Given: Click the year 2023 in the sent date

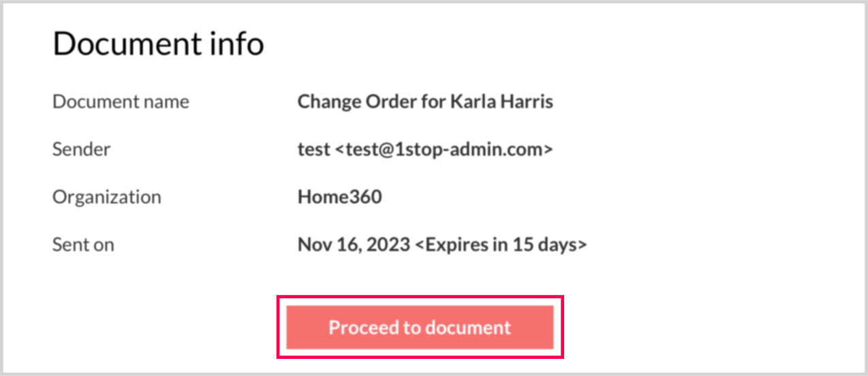Looking at the screenshot, I should tap(387, 245).
